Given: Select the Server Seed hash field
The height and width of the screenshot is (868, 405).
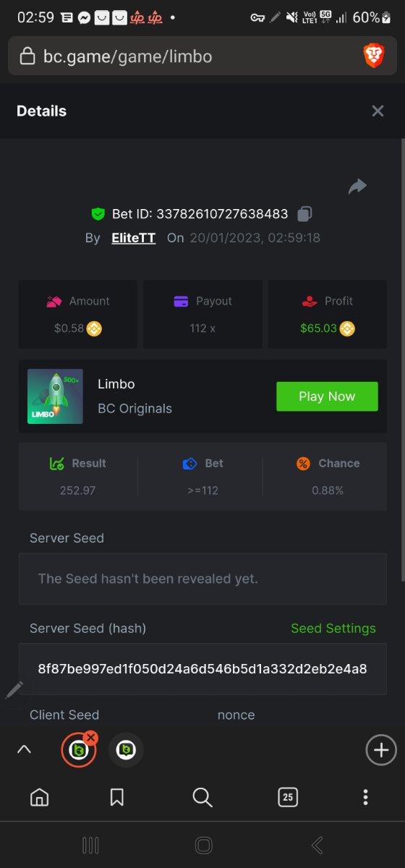Looking at the screenshot, I should [x=202, y=669].
